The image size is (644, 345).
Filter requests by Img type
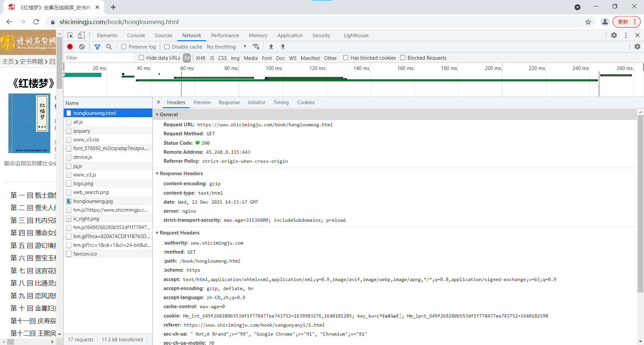click(235, 58)
